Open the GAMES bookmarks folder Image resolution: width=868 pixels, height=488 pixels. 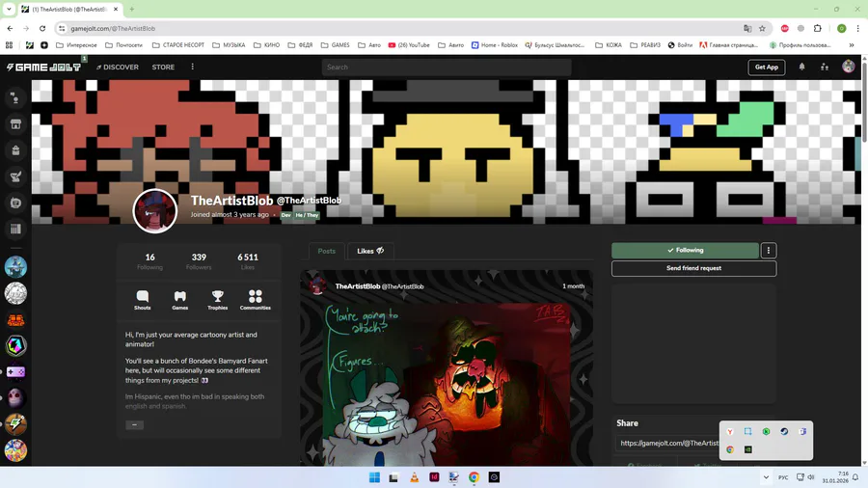(336, 45)
